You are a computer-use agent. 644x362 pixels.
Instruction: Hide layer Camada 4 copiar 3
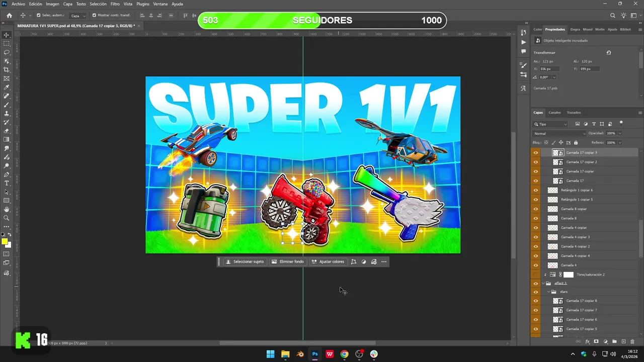point(535,237)
